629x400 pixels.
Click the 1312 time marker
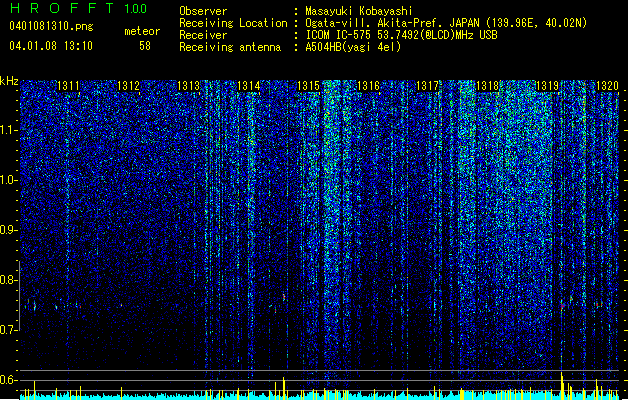[128, 86]
